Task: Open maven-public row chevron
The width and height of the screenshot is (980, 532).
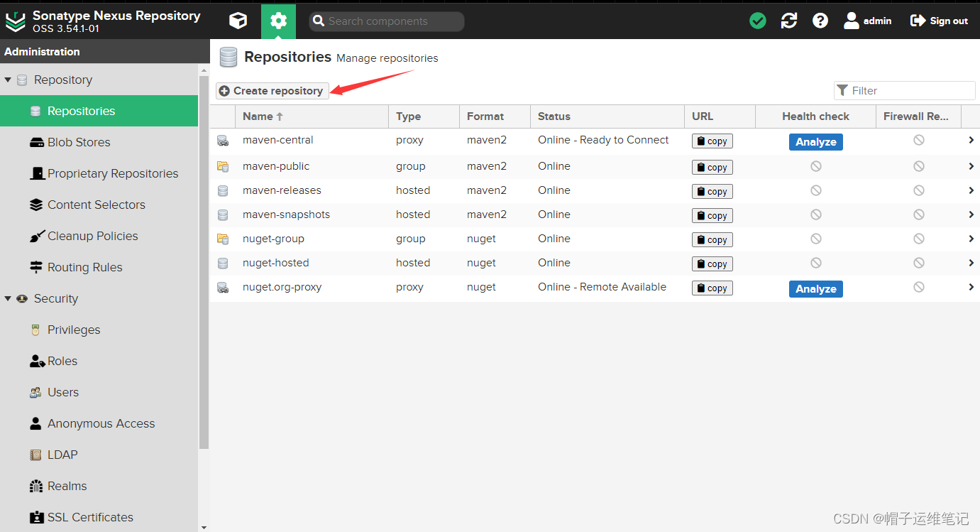Action: point(971,166)
